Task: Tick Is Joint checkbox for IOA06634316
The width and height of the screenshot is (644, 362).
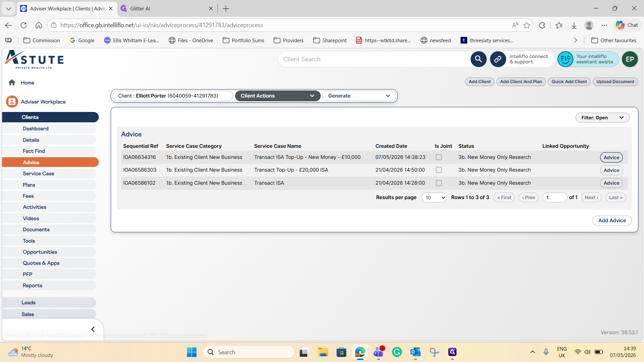Action: pyautogui.click(x=439, y=157)
